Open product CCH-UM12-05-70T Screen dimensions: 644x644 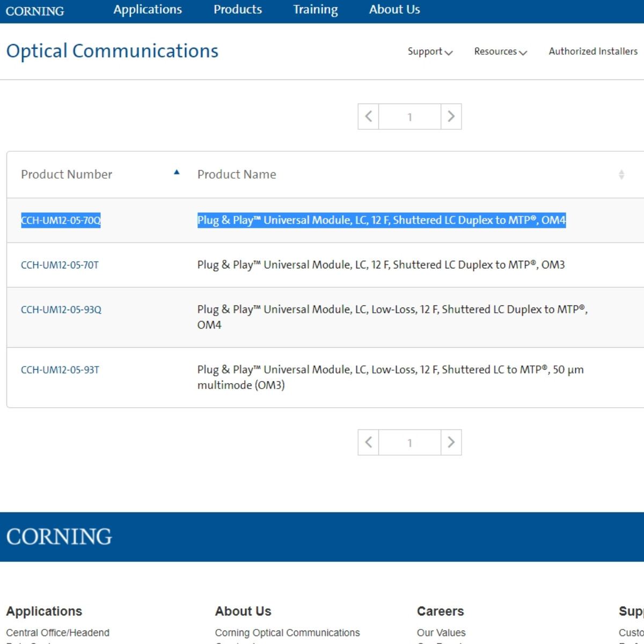click(60, 265)
